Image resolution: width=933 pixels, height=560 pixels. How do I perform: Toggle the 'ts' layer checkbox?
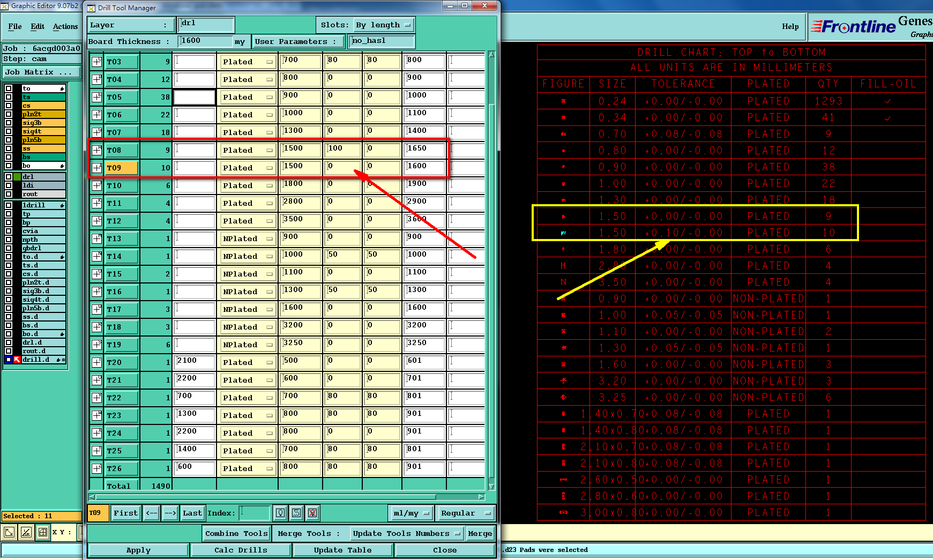[9, 97]
